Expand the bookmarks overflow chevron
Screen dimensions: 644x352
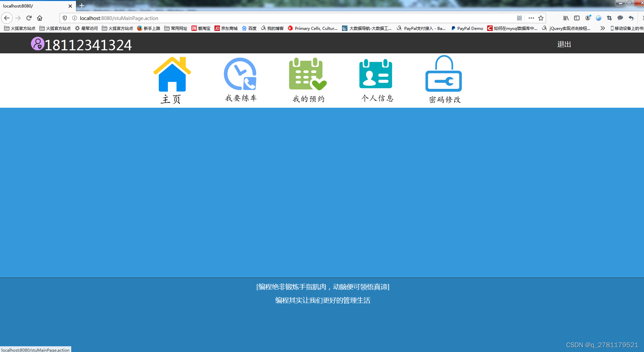[603, 28]
